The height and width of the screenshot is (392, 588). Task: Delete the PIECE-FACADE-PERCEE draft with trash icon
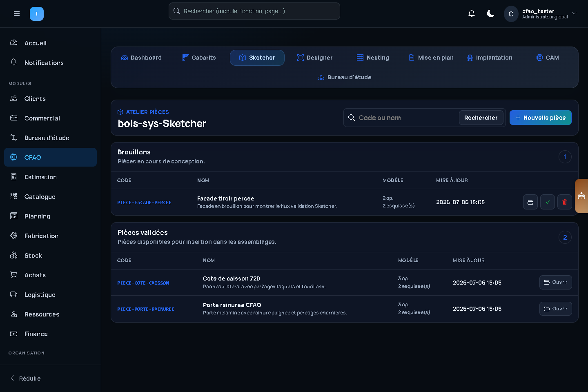click(x=565, y=202)
